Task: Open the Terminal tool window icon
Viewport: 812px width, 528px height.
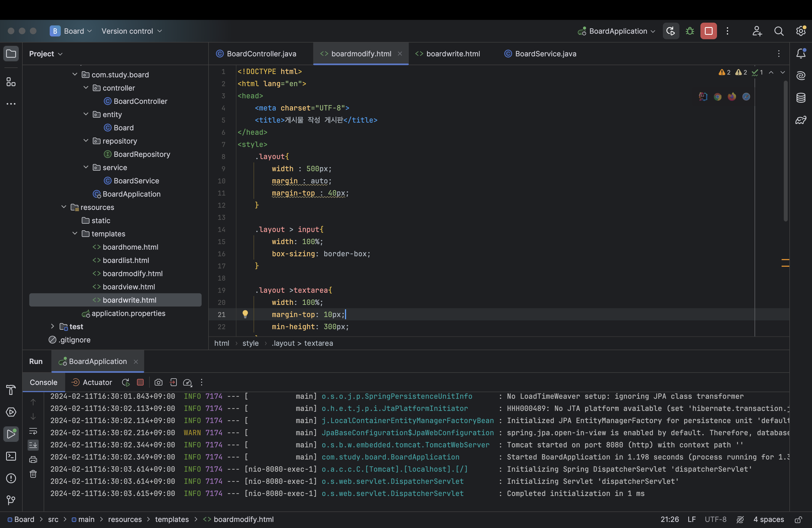Action: (x=11, y=456)
